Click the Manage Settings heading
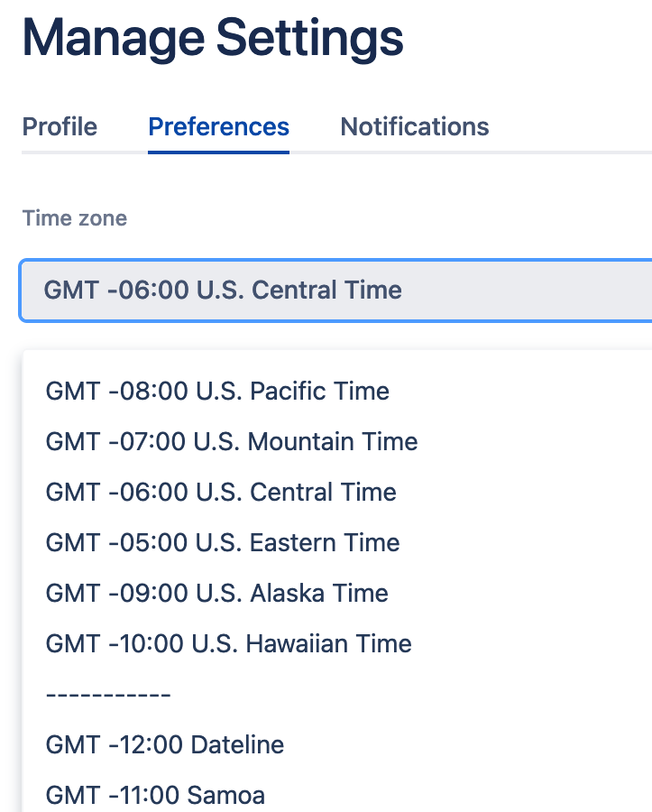 point(214,38)
